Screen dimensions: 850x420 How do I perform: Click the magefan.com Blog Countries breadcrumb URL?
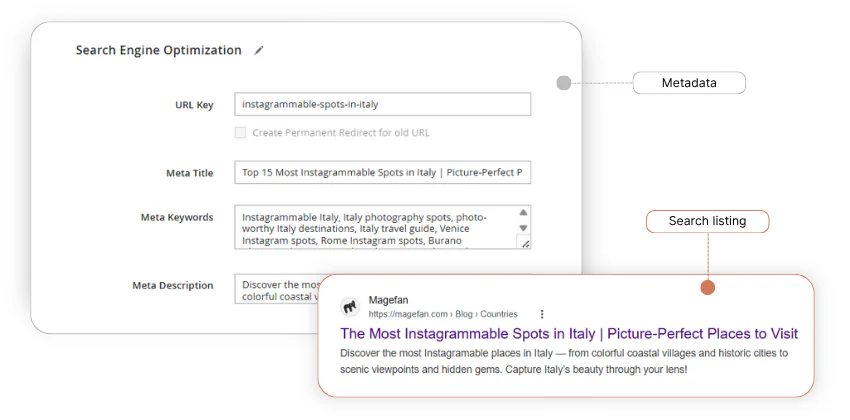click(x=443, y=314)
